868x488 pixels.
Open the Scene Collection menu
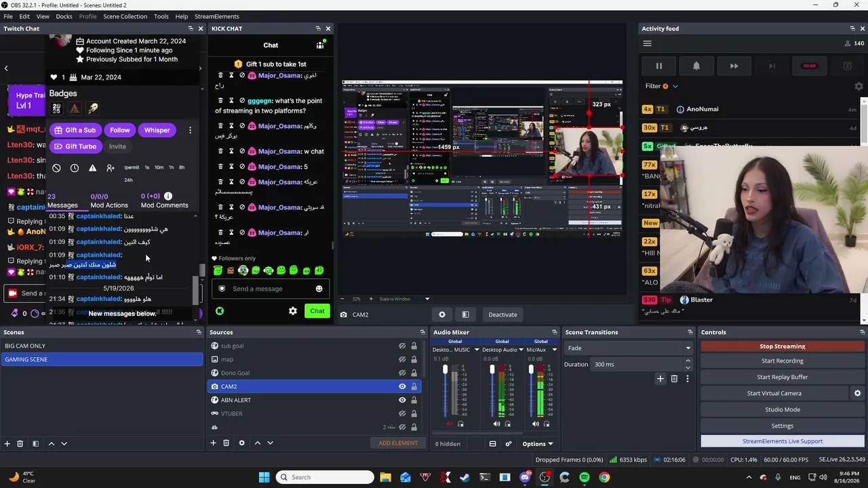click(125, 16)
